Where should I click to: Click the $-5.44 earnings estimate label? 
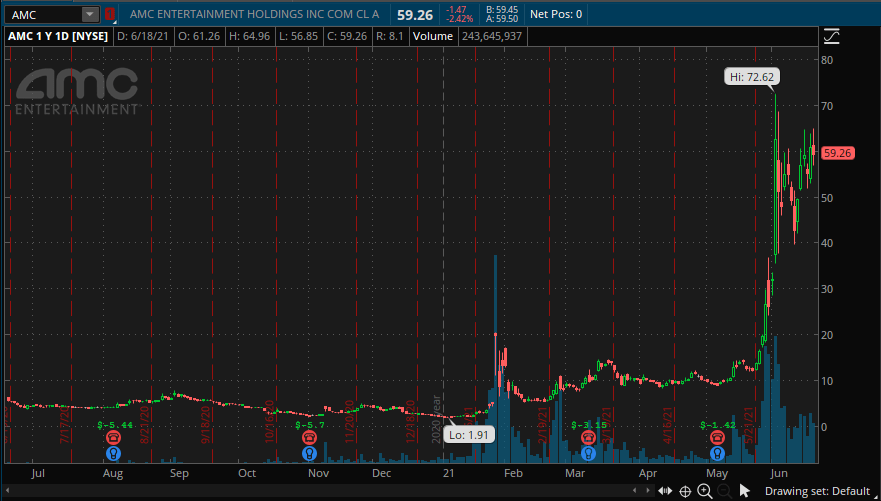[x=115, y=425]
